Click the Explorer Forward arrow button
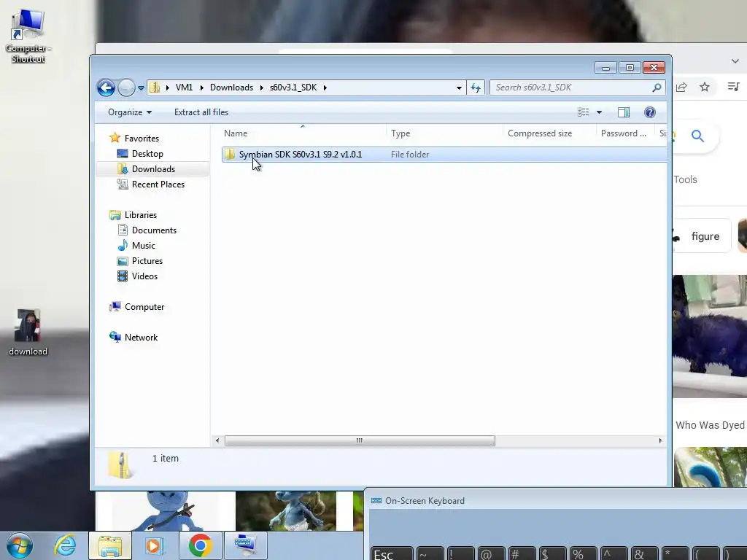Image resolution: width=747 pixels, height=560 pixels. pyautogui.click(x=126, y=87)
